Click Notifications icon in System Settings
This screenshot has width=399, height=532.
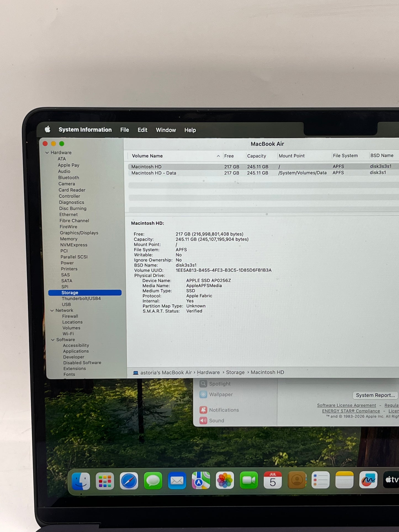click(x=203, y=410)
